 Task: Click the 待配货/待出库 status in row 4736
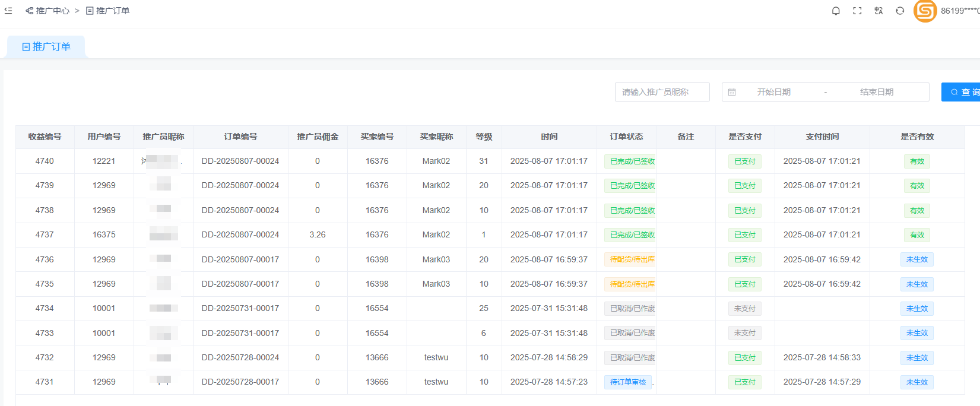(x=632, y=259)
